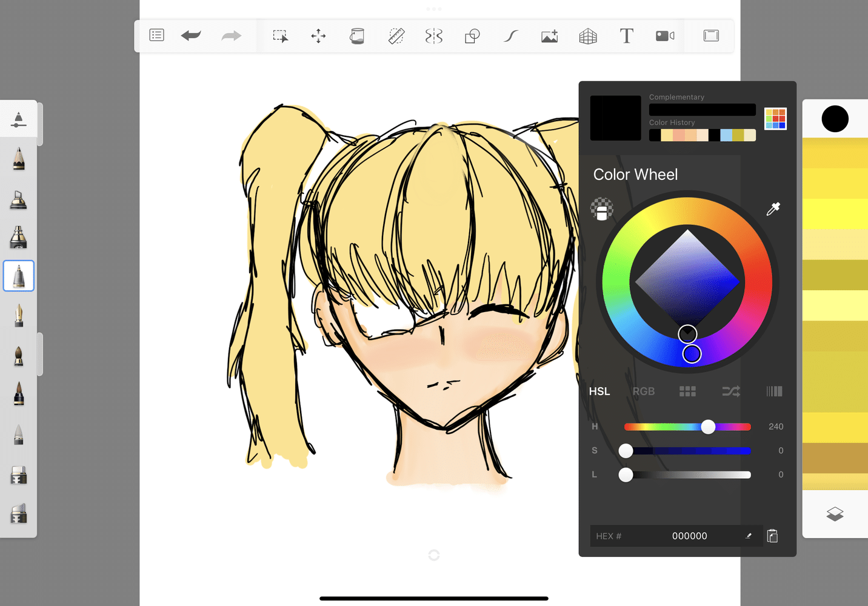The width and height of the screenshot is (868, 606).
Task: Open the Ruler guides tool
Action: click(396, 36)
